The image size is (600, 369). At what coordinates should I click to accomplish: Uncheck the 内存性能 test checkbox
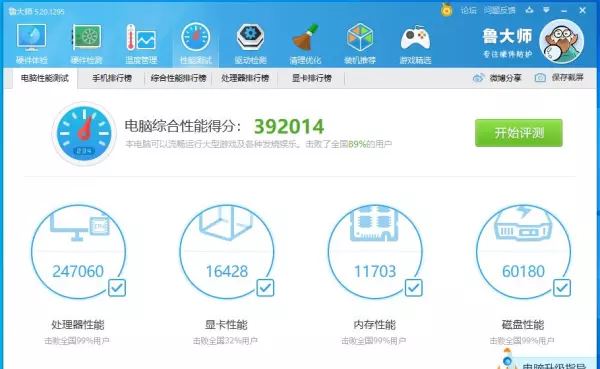point(414,288)
